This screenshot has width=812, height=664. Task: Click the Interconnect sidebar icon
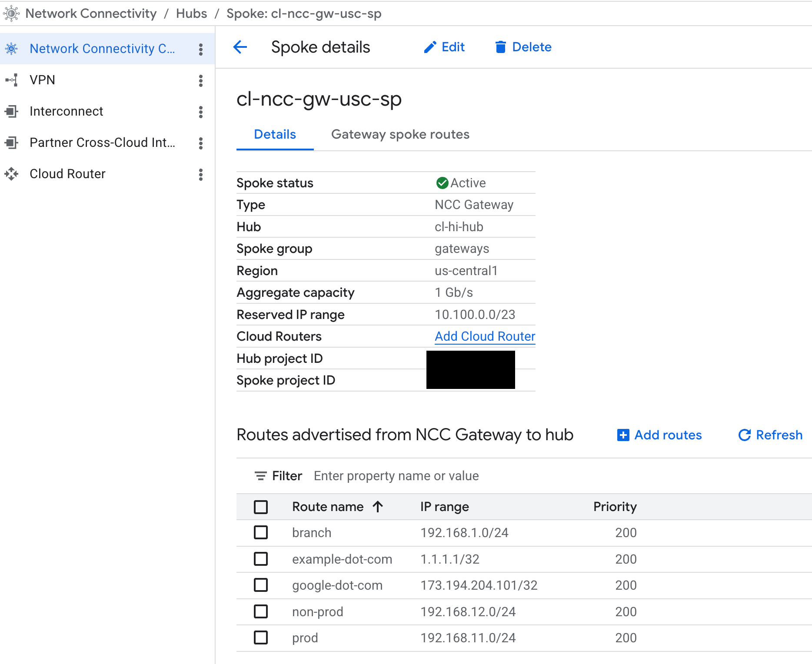click(12, 111)
